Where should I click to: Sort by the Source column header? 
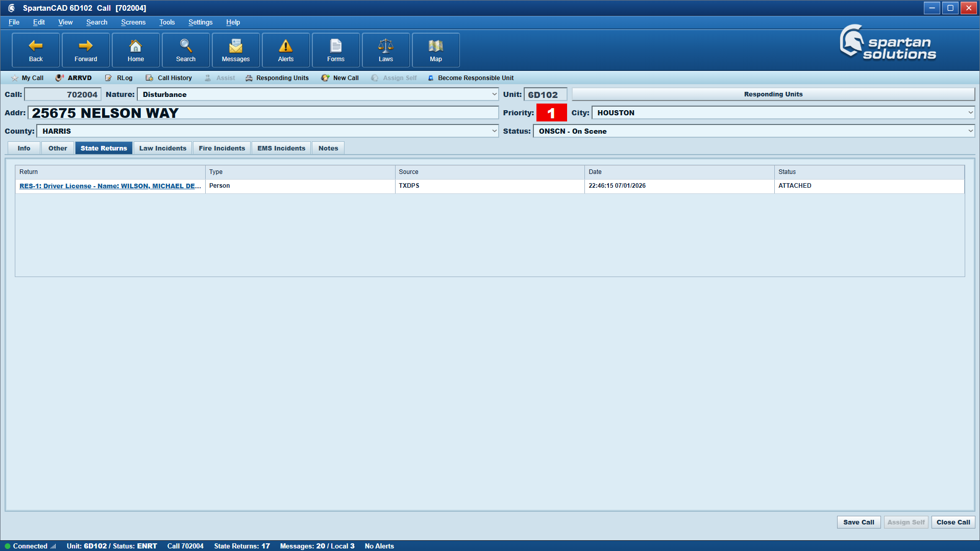point(490,172)
